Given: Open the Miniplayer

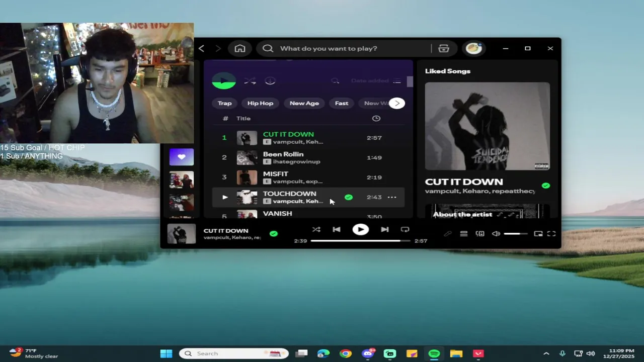Looking at the screenshot, I should pyautogui.click(x=538, y=234).
